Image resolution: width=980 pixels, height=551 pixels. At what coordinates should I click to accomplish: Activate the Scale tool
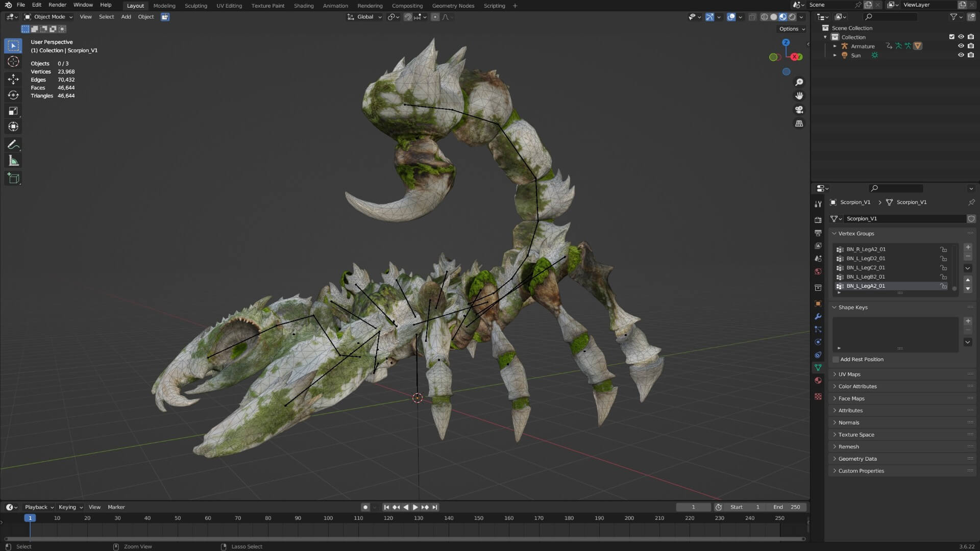(x=13, y=111)
